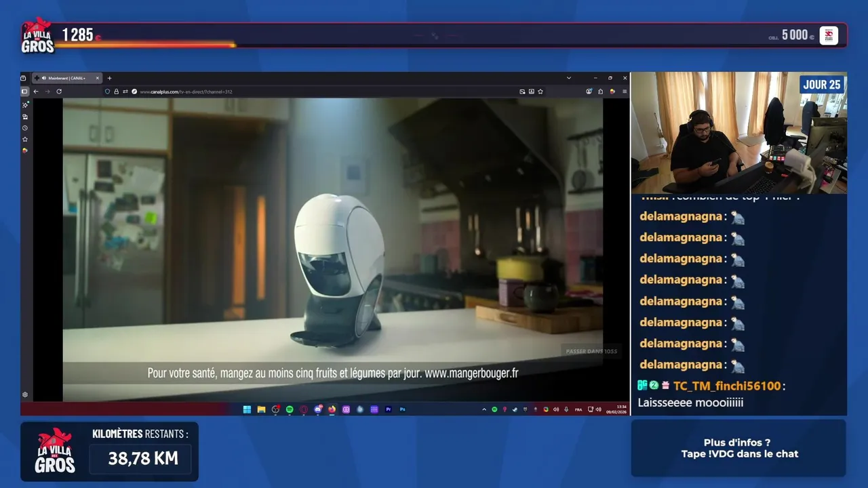Click the save-to-download icon beside the bookmark star
The image size is (868, 488).
[532, 91]
